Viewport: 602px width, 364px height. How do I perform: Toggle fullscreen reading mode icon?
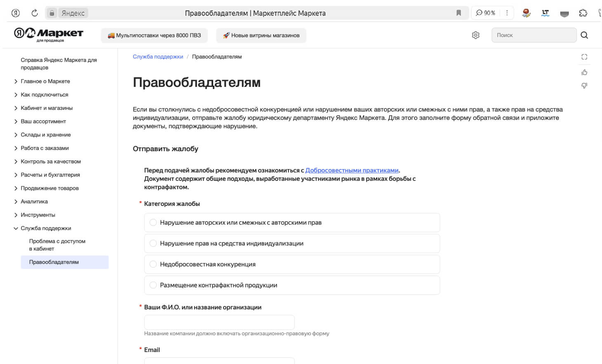(x=584, y=57)
